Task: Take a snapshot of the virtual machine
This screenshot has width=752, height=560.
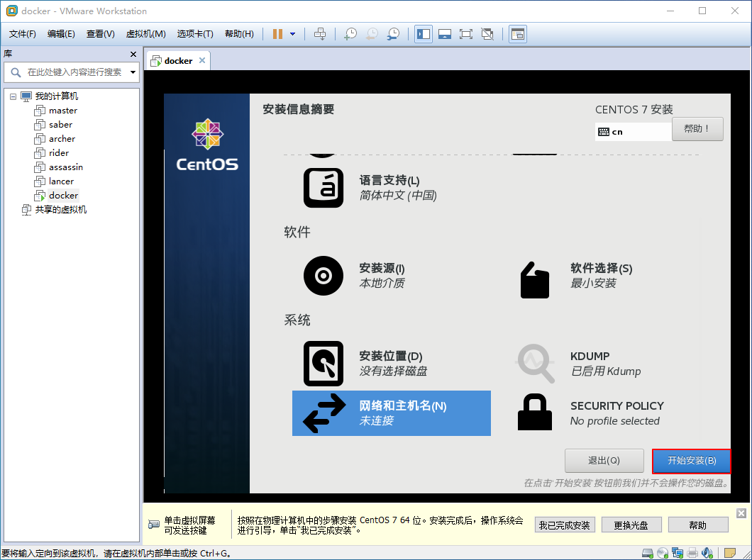Action: click(350, 33)
